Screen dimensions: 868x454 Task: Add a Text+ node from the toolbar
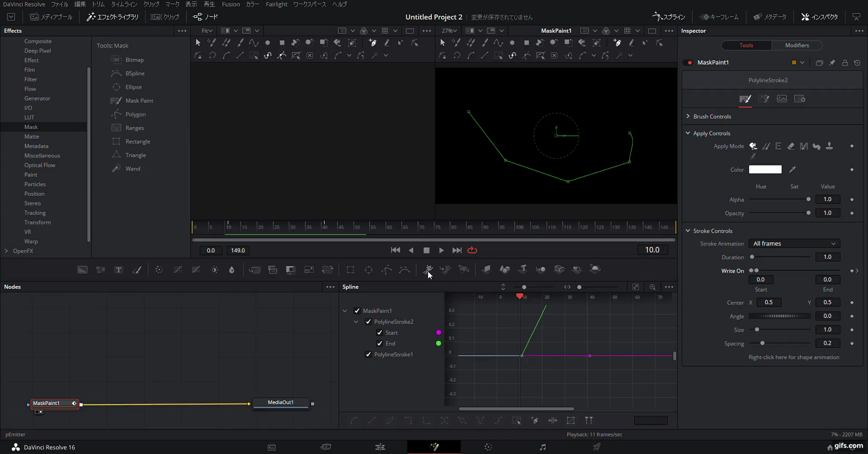pos(118,270)
